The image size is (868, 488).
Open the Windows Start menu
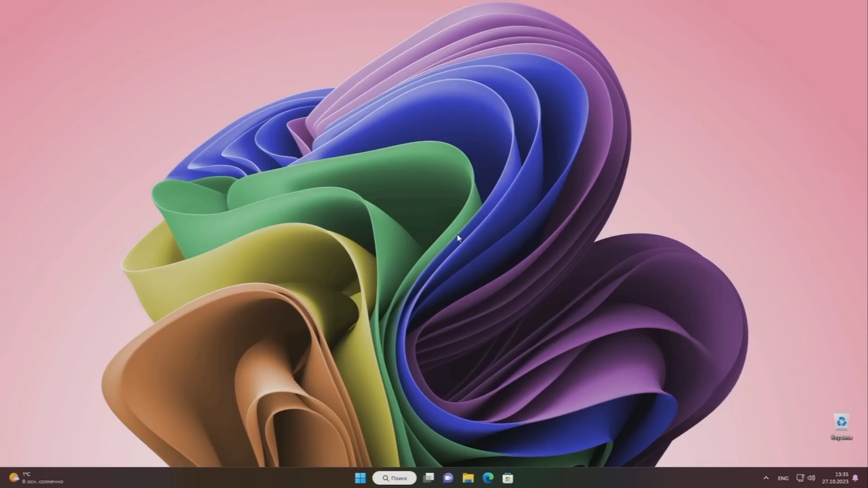(x=361, y=478)
